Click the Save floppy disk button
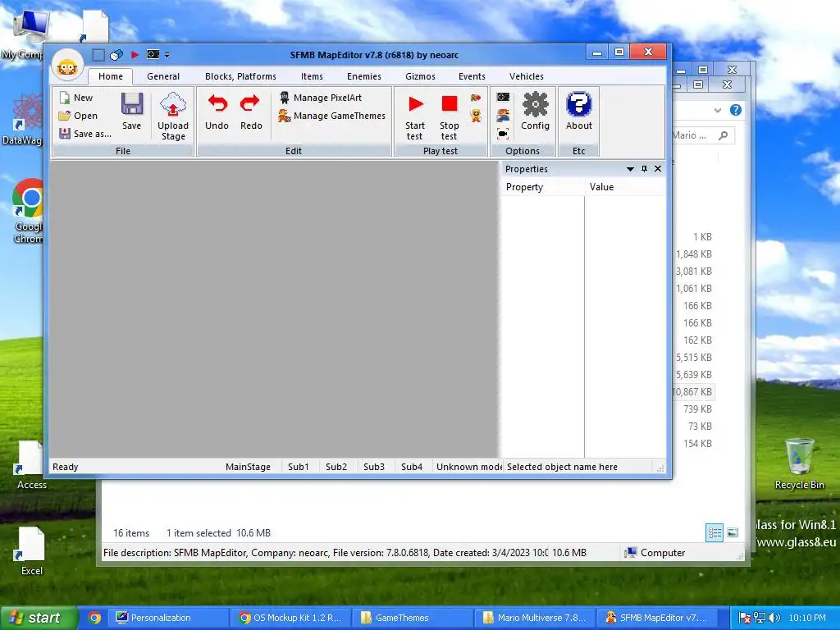Image resolution: width=840 pixels, height=630 pixels. (131, 111)
